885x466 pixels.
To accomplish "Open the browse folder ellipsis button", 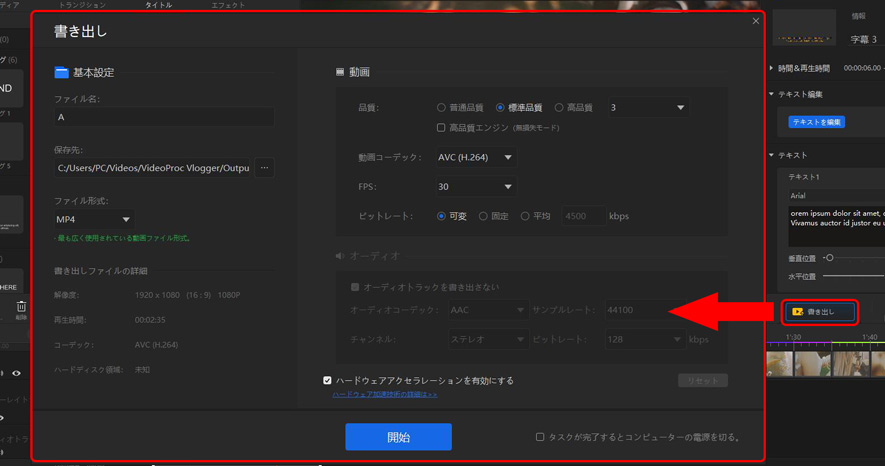I will pyautogui.click(x=264, y=168).
